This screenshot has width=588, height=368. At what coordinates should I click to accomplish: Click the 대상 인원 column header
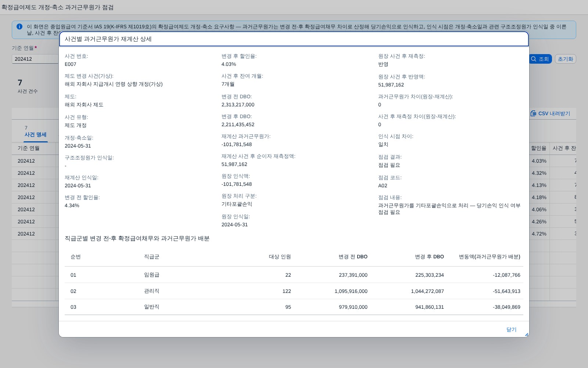(280, 256)
